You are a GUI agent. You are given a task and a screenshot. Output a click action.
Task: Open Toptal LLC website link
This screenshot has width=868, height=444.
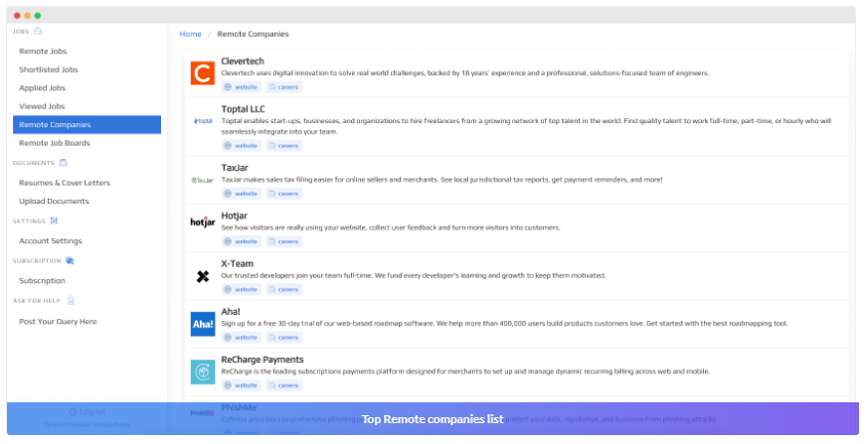(x=242, y=145)
